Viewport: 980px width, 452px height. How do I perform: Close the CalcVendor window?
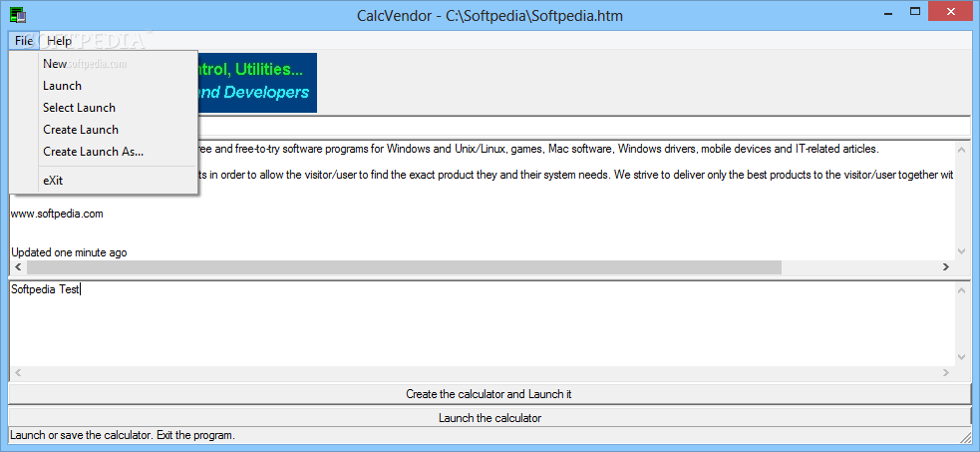pos(951,11)
